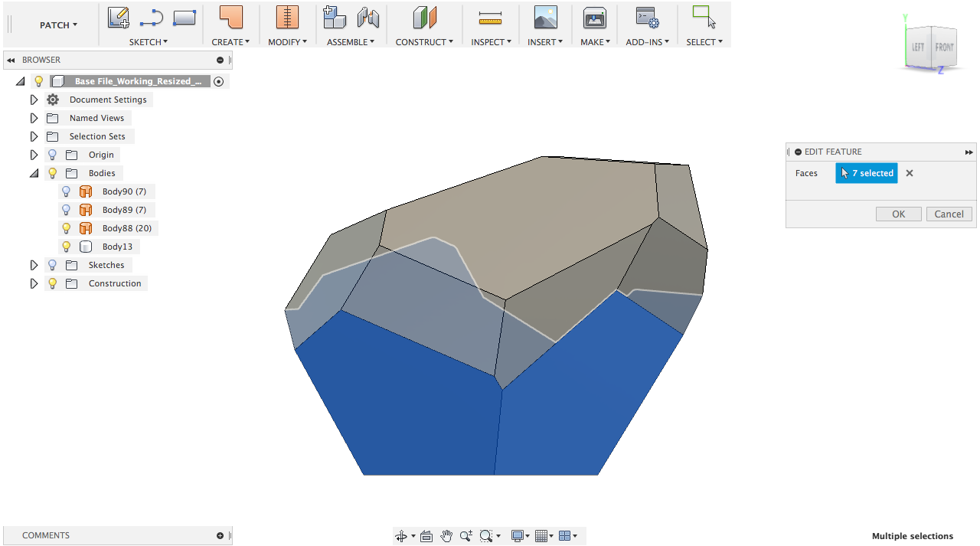Click the Inspect measure ruler icon
Image resolution: width=980 pixels, height=546 pixels.
click(x=490, y=18)
